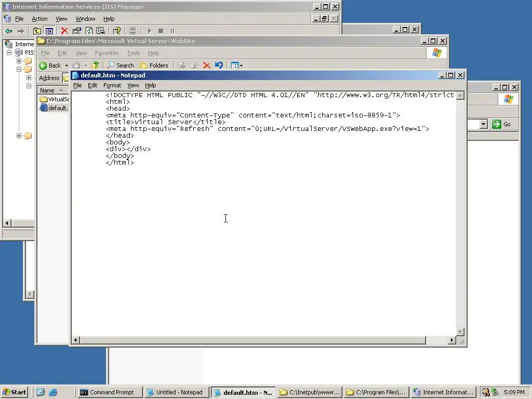This screenshot has width=532, height=399.
Task: Click the Start button on the taskbar
Action: point(14,392)
